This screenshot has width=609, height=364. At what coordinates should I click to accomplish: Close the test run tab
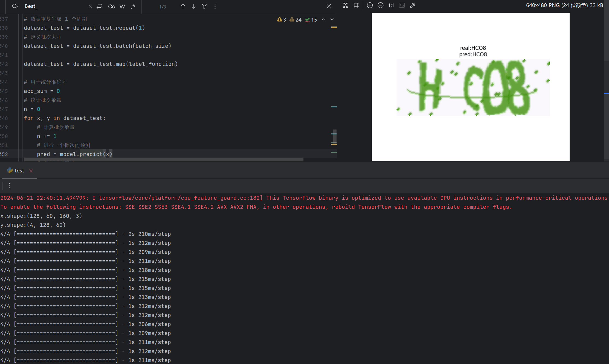31,171
